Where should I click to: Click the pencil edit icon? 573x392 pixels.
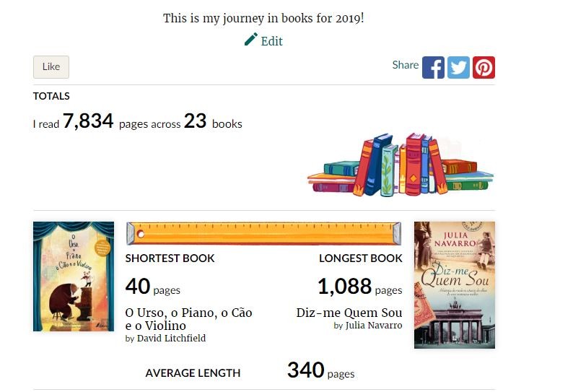tap(250, 40)
